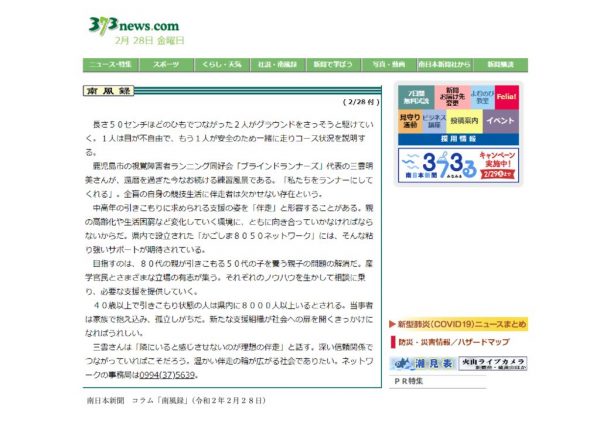Screen dimensions: 600x424
Task: Select the スポーツ navigation tab
Action: coord(167,64)
